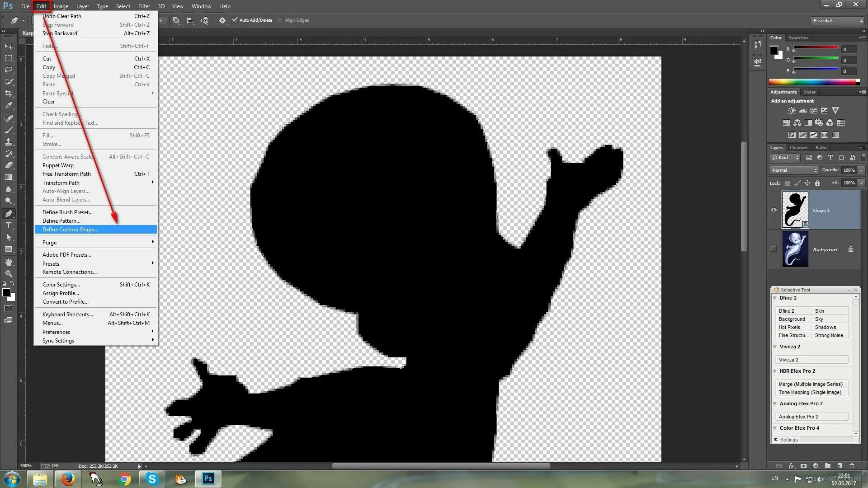
Task: Open the gear settings icon in options bar
Action: (222, 20)
